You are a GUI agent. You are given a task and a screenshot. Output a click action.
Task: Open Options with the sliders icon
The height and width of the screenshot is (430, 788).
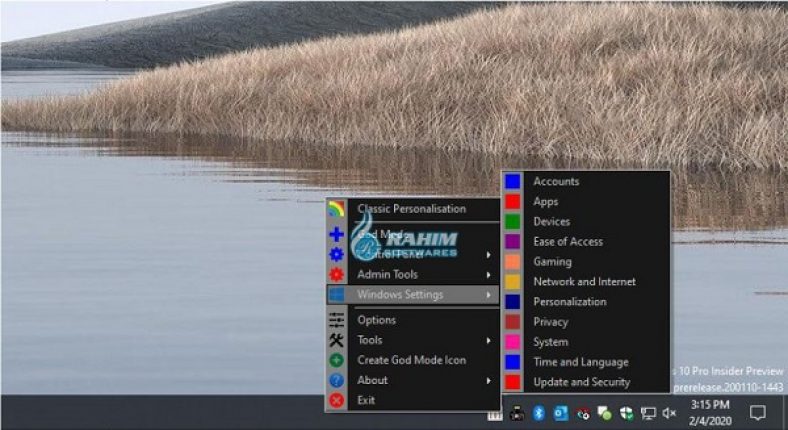pos(412,320)
